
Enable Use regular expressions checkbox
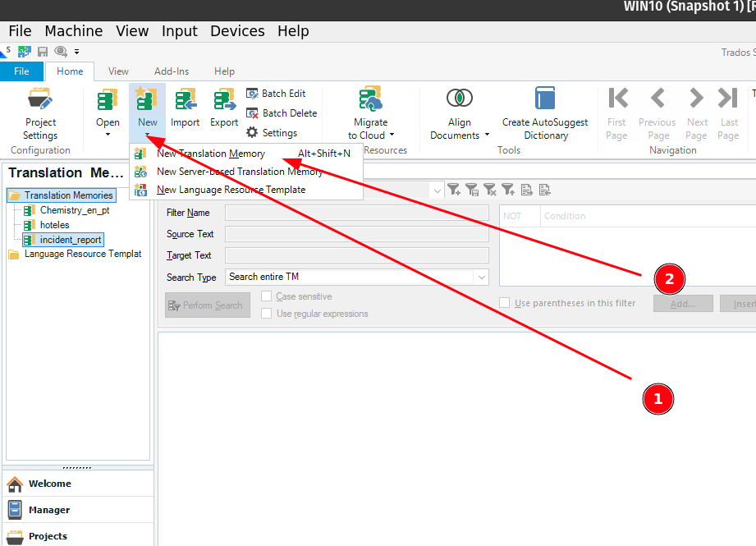point(266,314)
